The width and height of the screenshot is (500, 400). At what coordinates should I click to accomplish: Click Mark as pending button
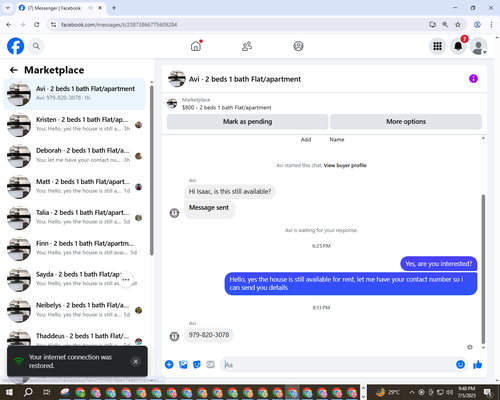(x=247, y=122)
